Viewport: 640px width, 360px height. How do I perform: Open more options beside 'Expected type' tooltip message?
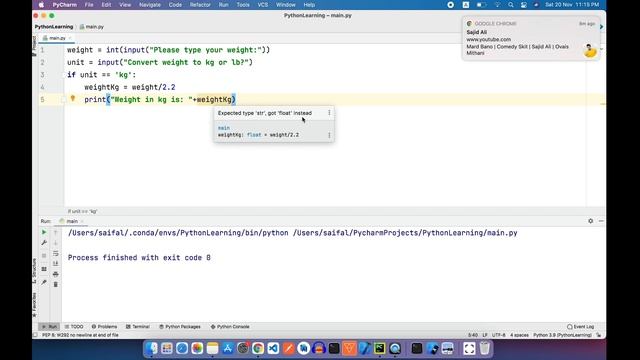pos(329,113)
